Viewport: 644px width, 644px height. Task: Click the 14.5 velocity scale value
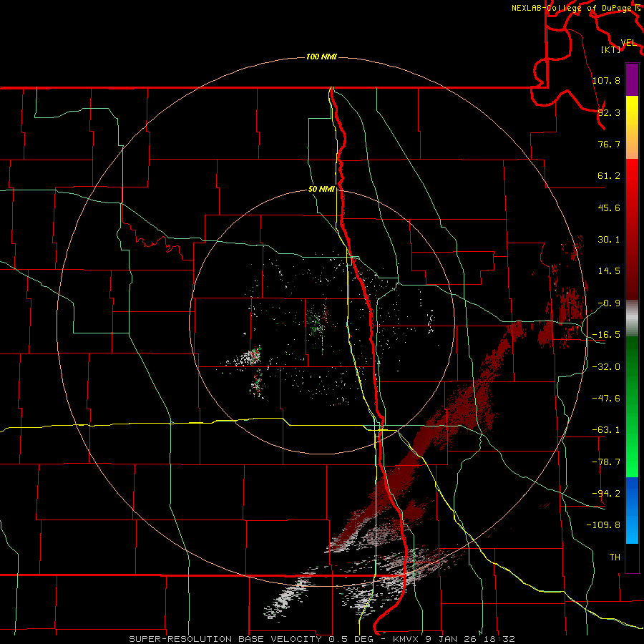(x=609, y=271)
